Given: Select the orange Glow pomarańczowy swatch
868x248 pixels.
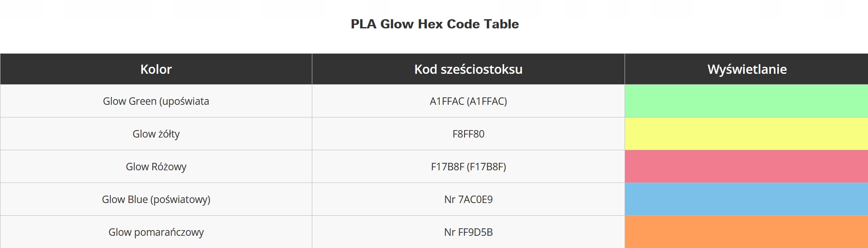Looking at the screenshot, I should click(x=746, y=231).
